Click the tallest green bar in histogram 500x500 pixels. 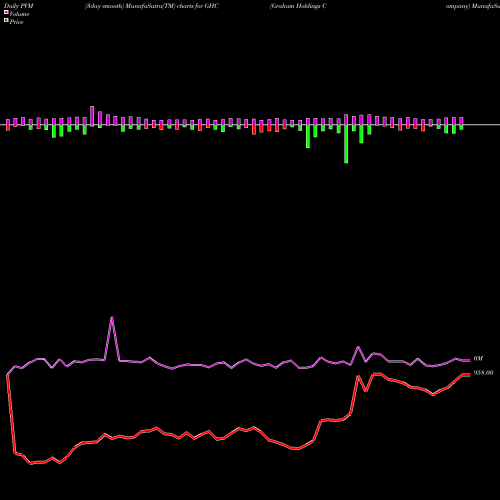(x=346, y=144)
